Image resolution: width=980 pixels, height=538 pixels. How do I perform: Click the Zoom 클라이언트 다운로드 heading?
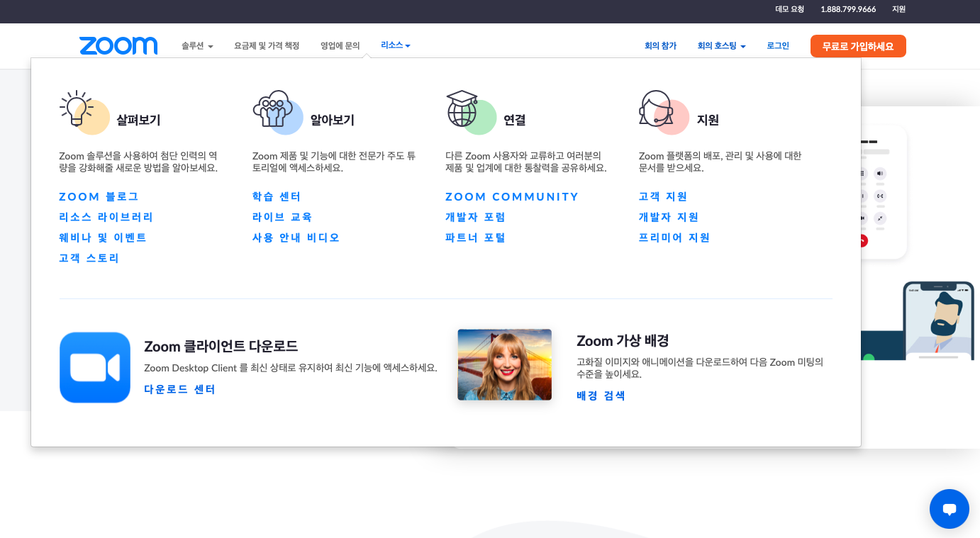(x=221, y=346)
